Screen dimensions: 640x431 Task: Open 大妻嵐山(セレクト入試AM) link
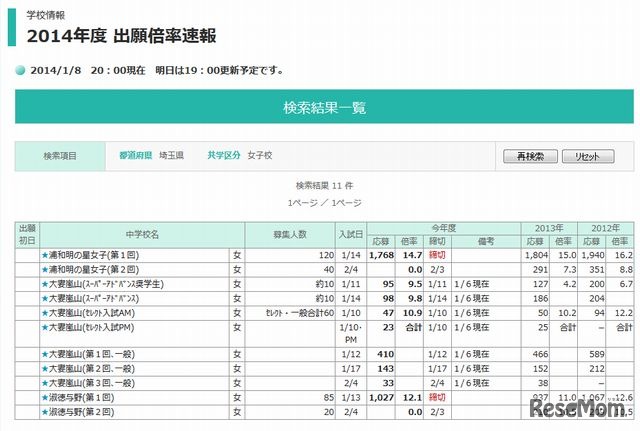click(x=92, y=313)
